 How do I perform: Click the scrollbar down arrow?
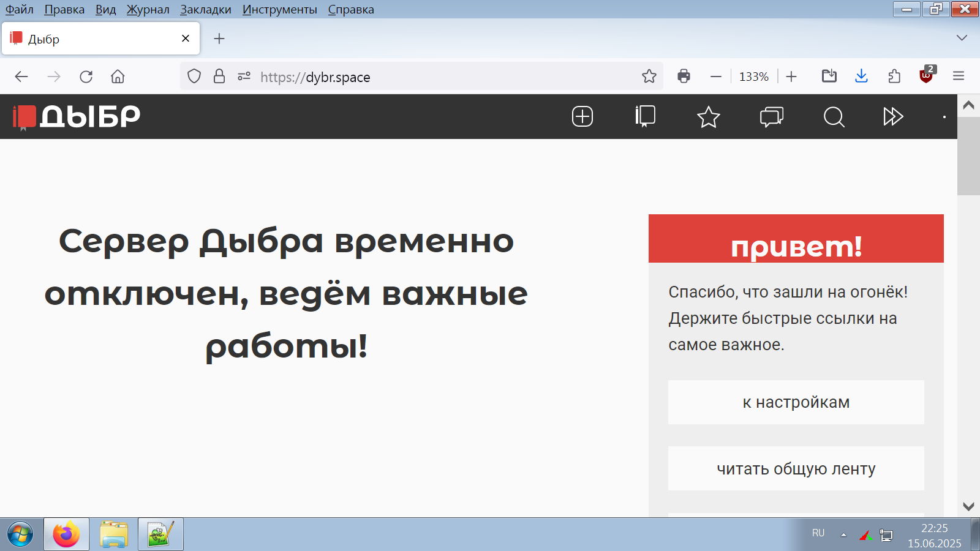click(968, 506)
